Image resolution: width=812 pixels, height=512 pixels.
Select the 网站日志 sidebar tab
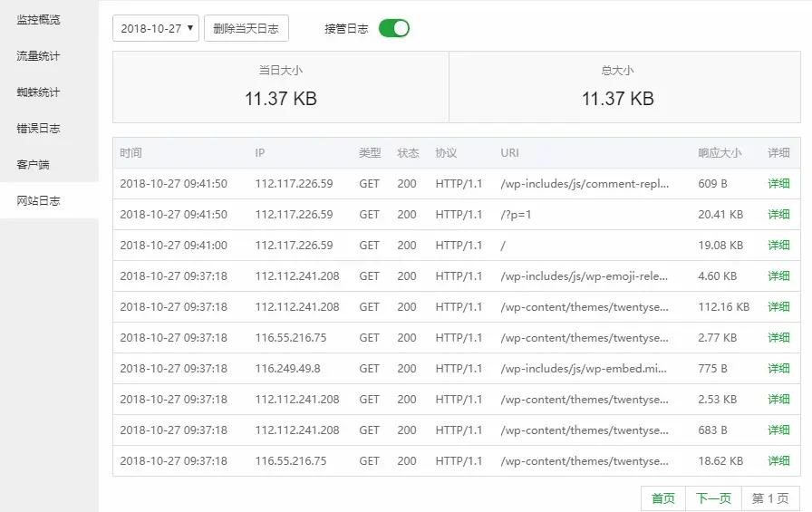(39, 200)
